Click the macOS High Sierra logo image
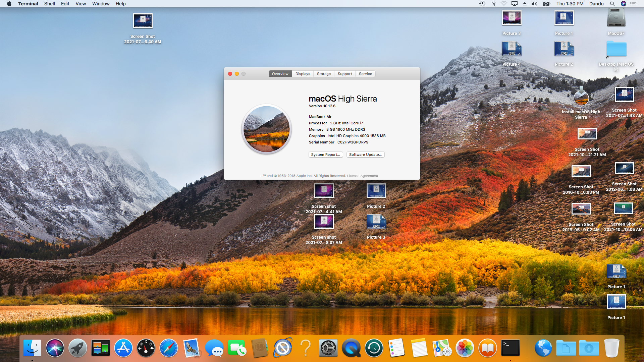This screenshot has width=644, height=362. [266, 129]
